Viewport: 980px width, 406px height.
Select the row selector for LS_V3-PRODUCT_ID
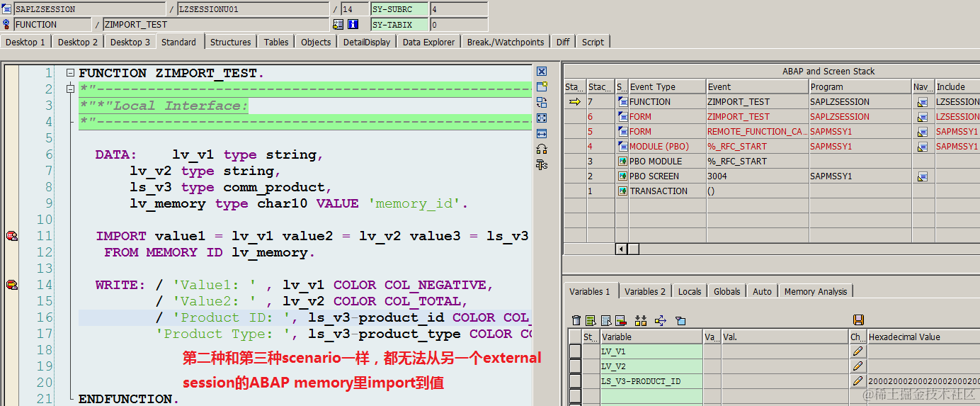coord(575,381)
